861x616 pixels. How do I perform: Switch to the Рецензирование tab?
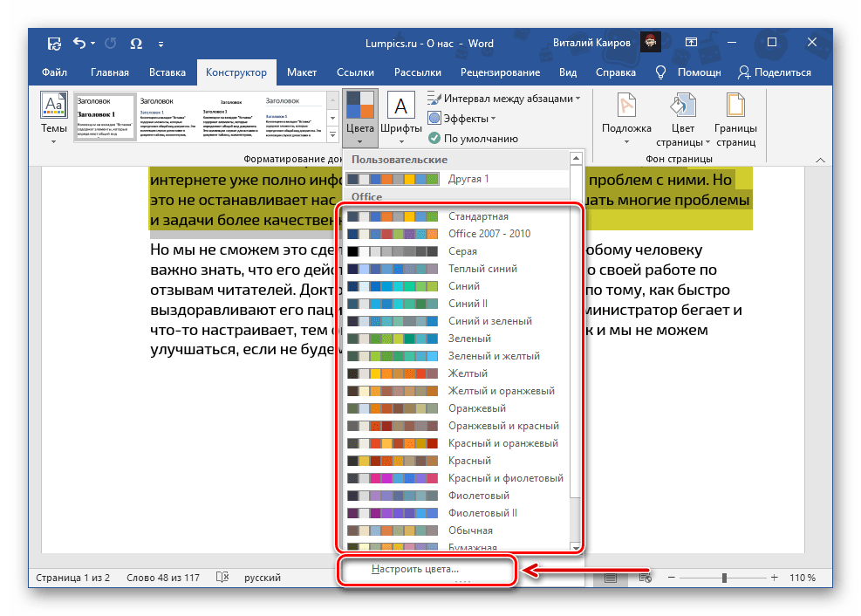500,72
